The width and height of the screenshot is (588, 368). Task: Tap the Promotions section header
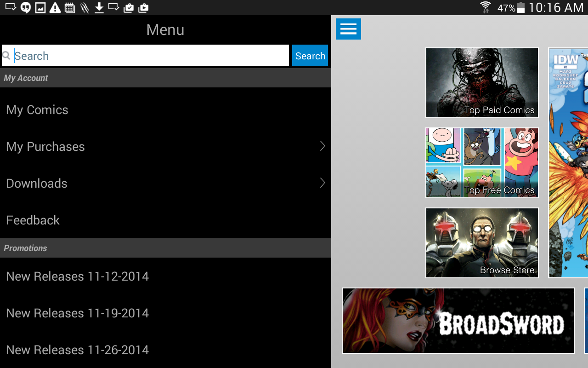165,248
